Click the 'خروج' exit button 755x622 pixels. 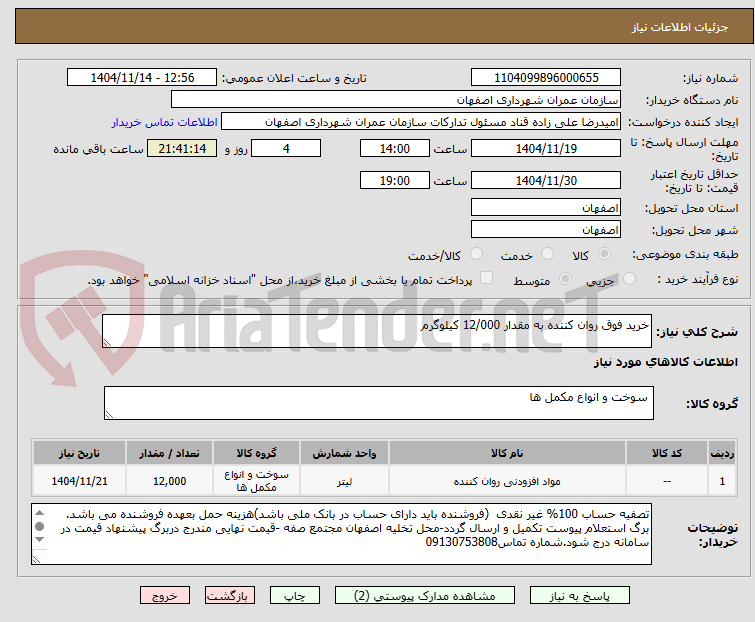[165, 596]
